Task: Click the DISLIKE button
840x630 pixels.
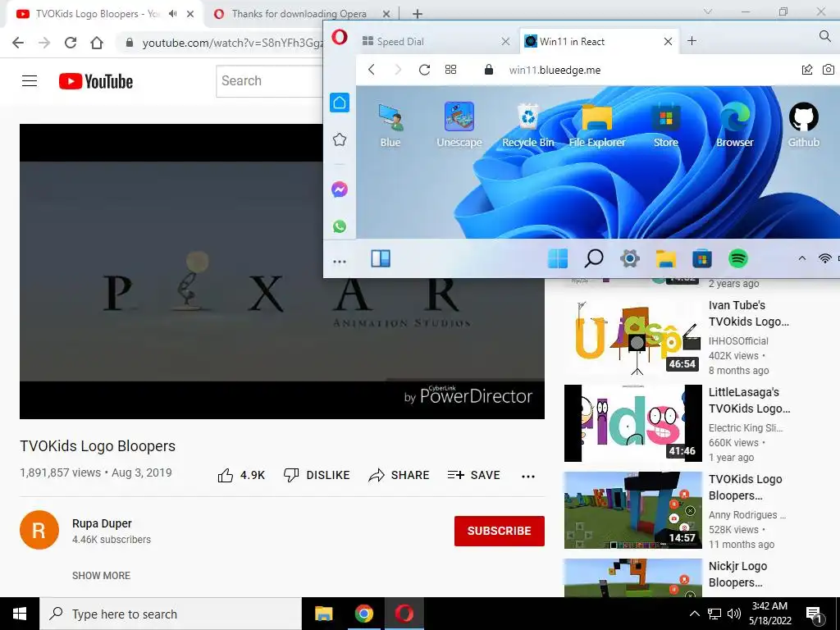Action: (317, 475)
